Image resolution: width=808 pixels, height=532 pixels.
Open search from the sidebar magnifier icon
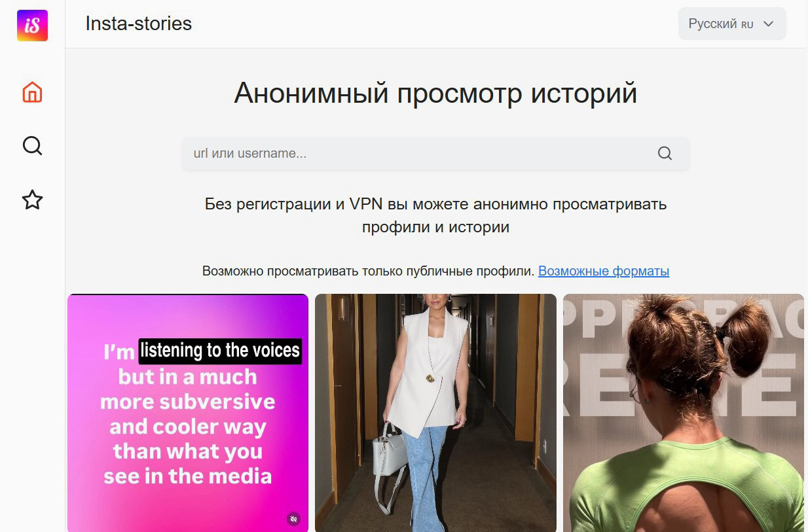tap(32, 145)
